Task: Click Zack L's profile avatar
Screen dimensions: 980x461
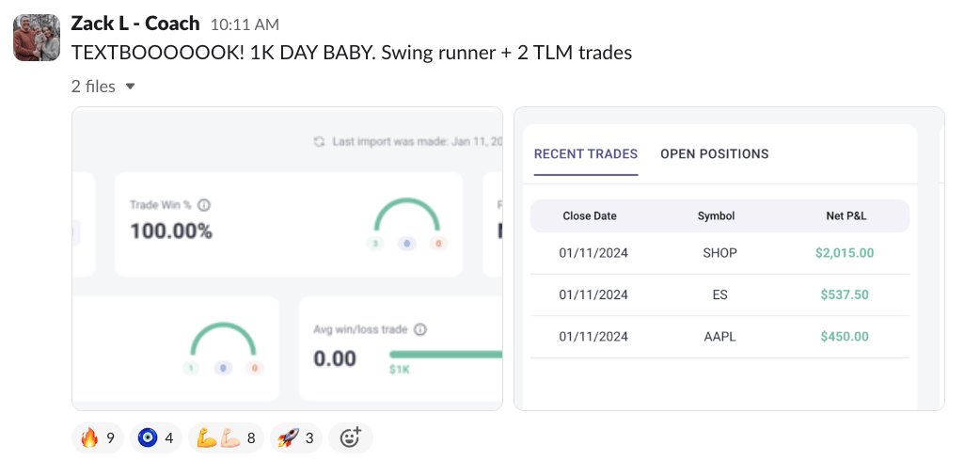Action: pyautogui.click(x=37, y=38)
